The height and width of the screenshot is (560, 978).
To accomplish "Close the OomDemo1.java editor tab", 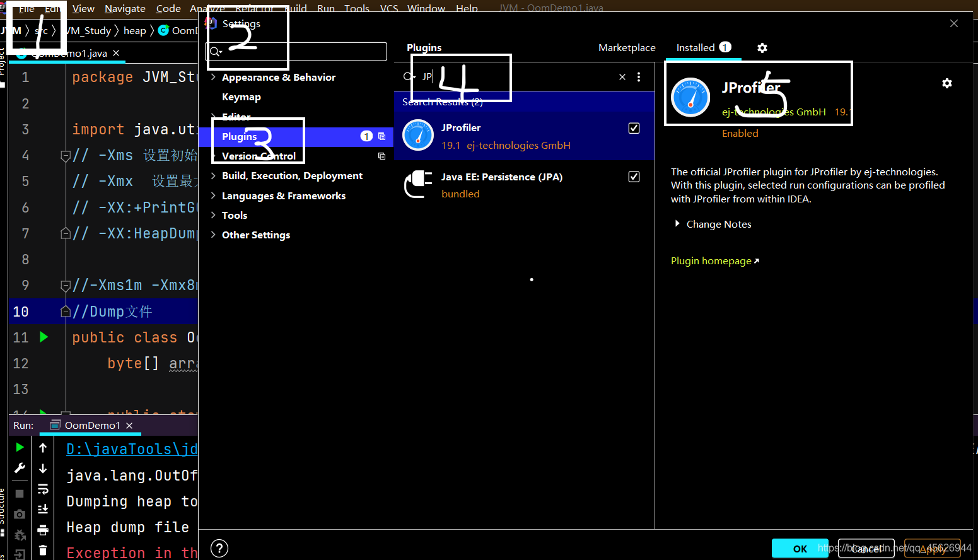I will pos(116,54).
